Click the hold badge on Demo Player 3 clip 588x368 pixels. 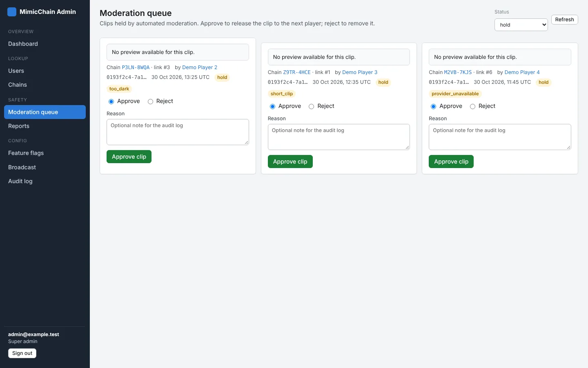coord(383,82)
